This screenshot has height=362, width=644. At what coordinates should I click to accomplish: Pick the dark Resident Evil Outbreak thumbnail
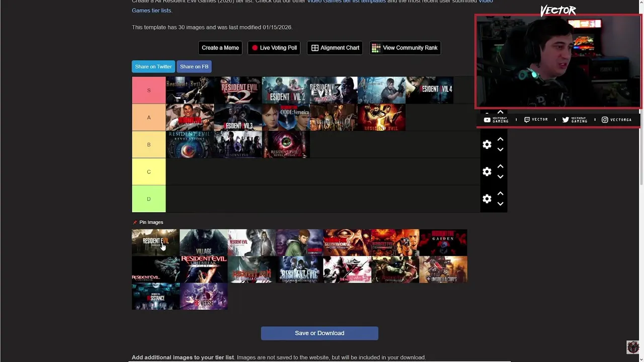click(x=155, y=269)
